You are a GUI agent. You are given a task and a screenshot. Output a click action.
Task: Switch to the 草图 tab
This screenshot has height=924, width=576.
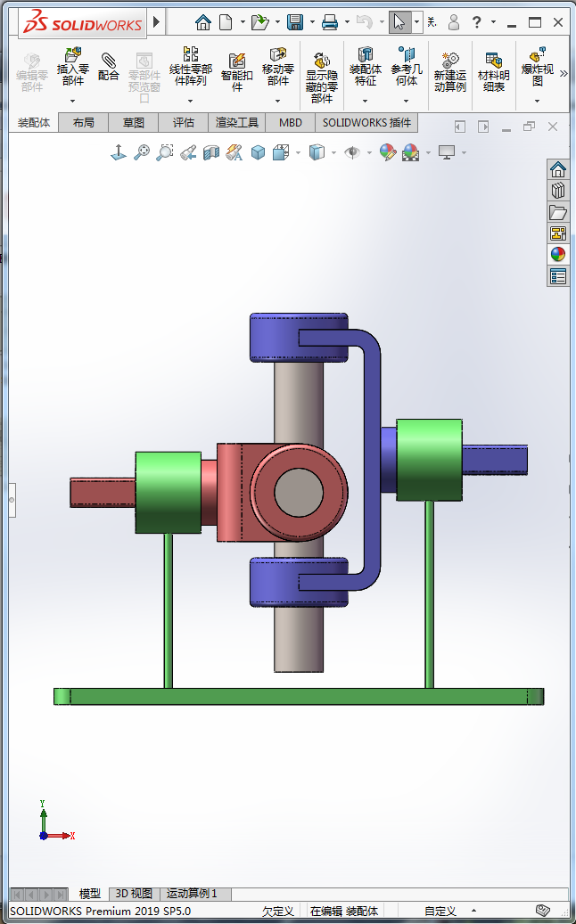(x=133, y=123)
